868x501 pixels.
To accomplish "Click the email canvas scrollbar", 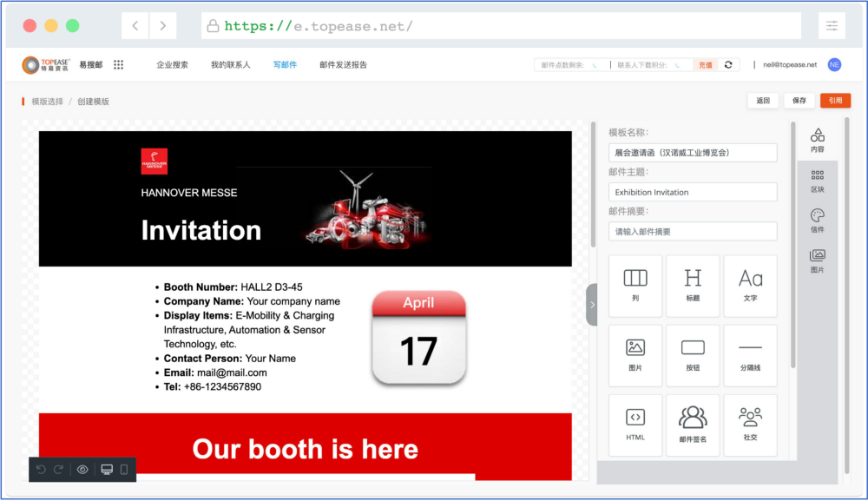I will [x=593, y=184].
